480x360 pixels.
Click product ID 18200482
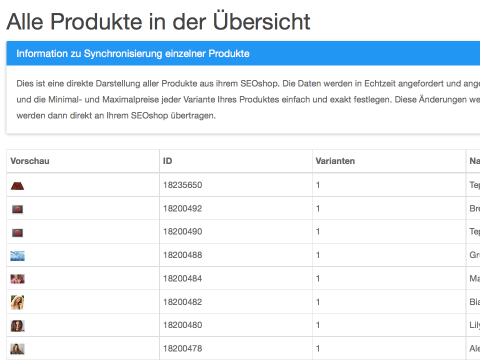[x=183, y=302]
